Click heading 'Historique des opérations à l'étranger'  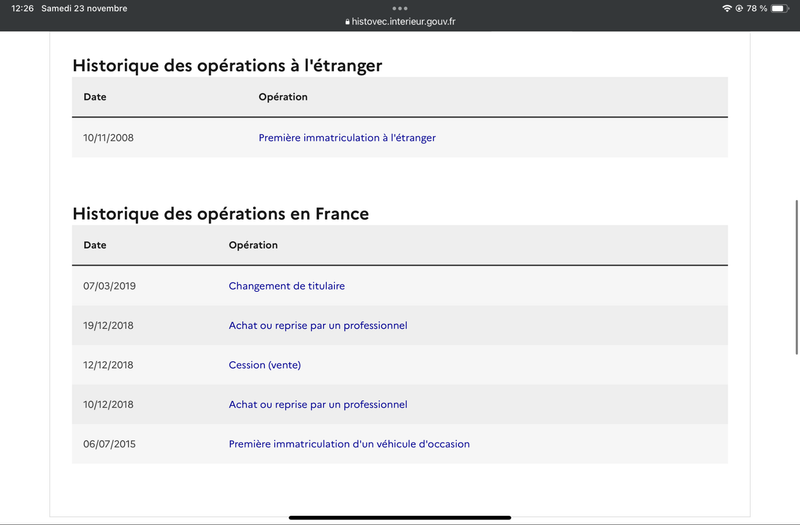[227, 66]
